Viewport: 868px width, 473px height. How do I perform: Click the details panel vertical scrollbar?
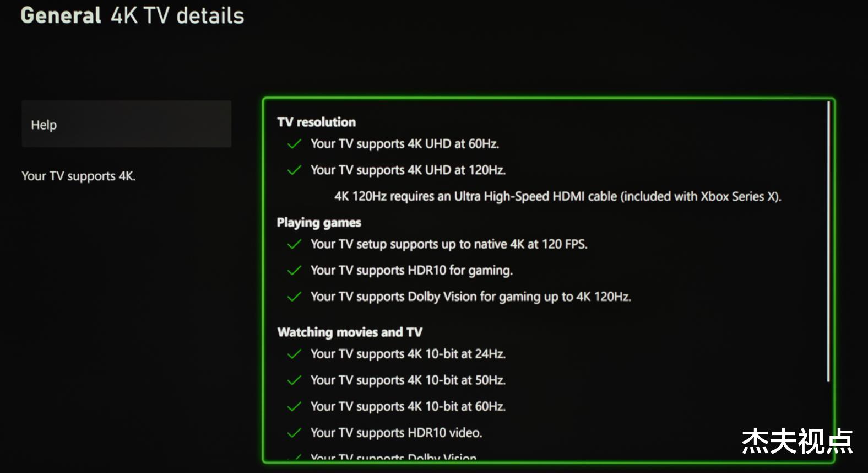[828, 241]
